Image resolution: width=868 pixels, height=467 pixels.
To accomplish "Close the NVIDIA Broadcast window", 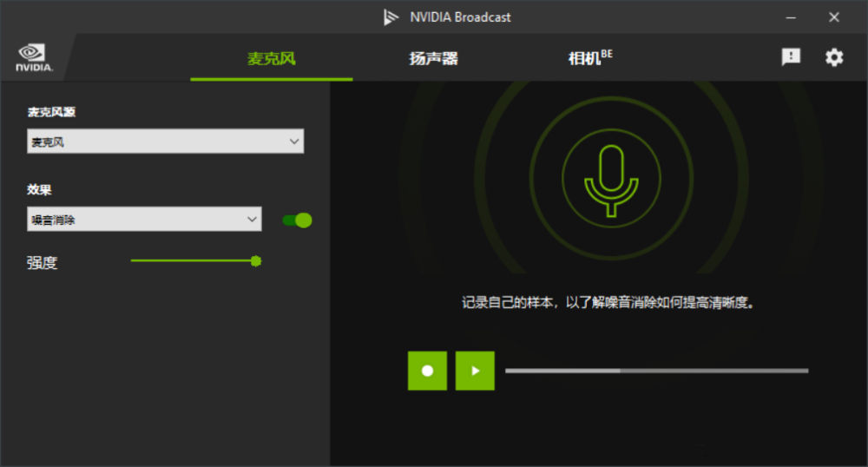I will [833, 17].
